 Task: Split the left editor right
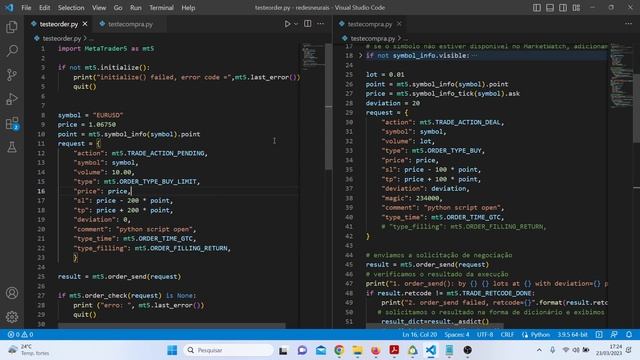[x=308, y=24]
